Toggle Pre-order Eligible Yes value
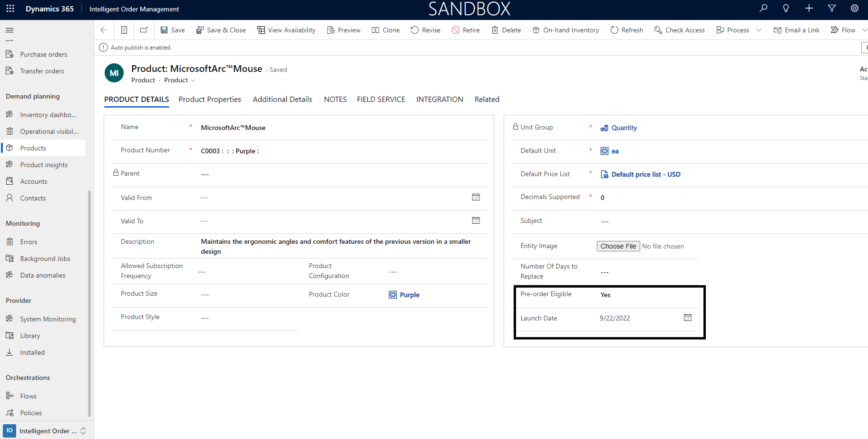Viewport: 868px width, 439px height. pyautogui.click(x=605, y=295)
